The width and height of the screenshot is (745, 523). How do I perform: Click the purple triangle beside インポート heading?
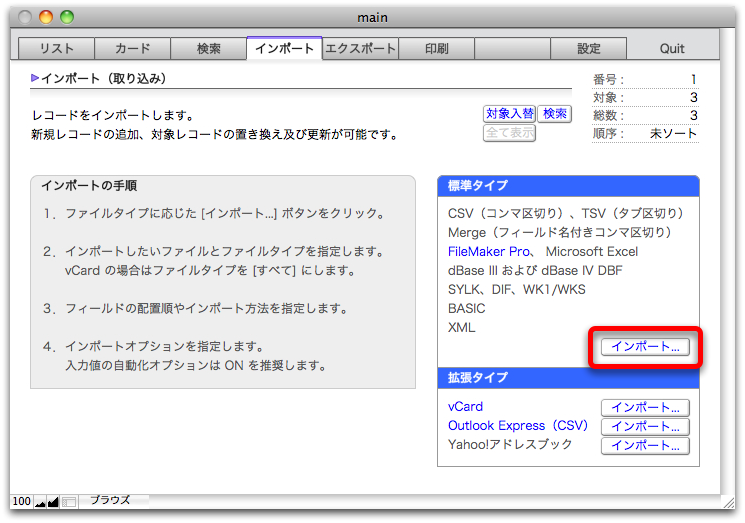36,78
